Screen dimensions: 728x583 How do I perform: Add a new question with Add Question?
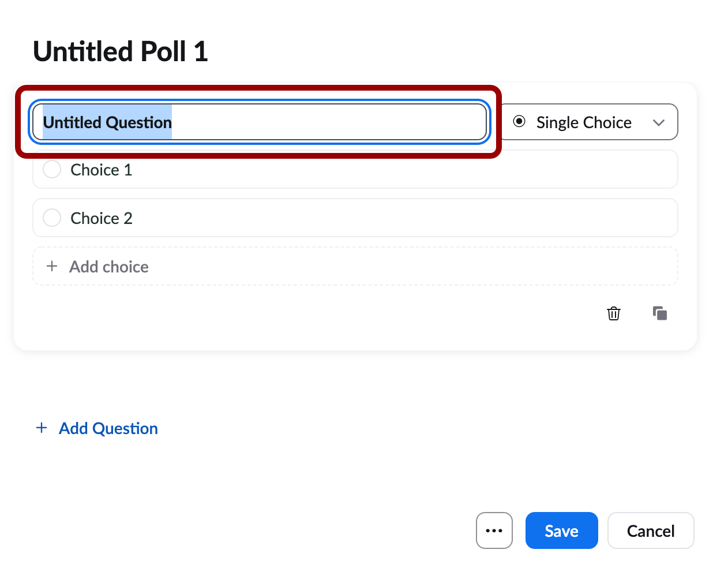(107, 428)
